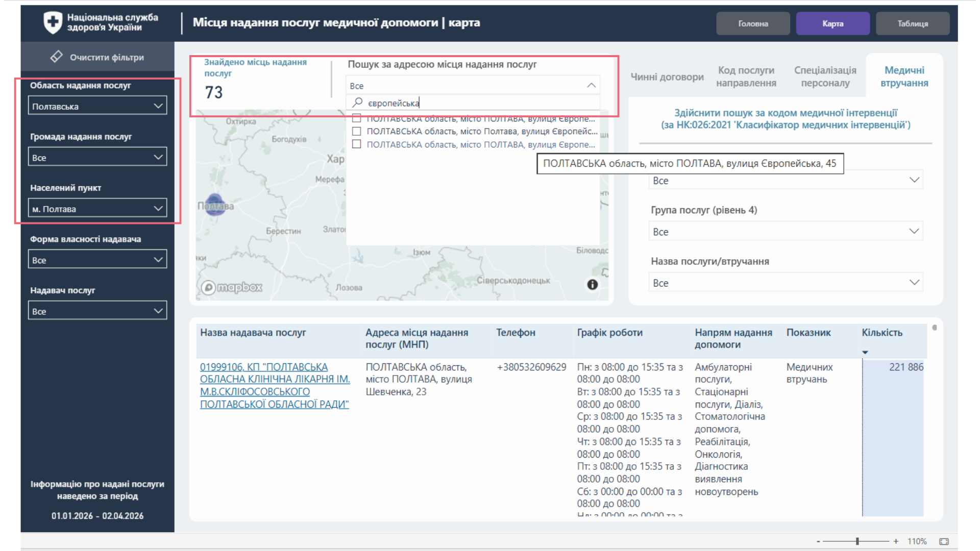Sort by the Кількість column header
Screen dimensions: 980x551
tap(882, 333)
